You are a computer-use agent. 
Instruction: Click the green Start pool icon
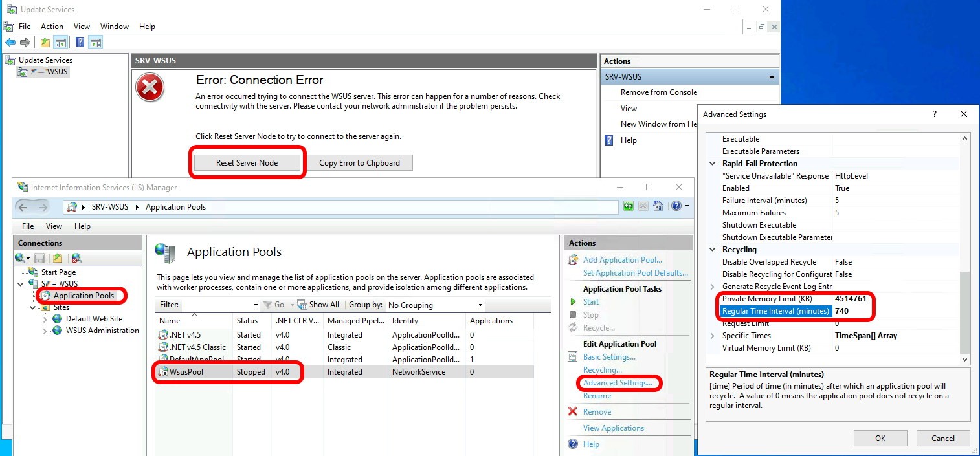[x=573, y=302]
